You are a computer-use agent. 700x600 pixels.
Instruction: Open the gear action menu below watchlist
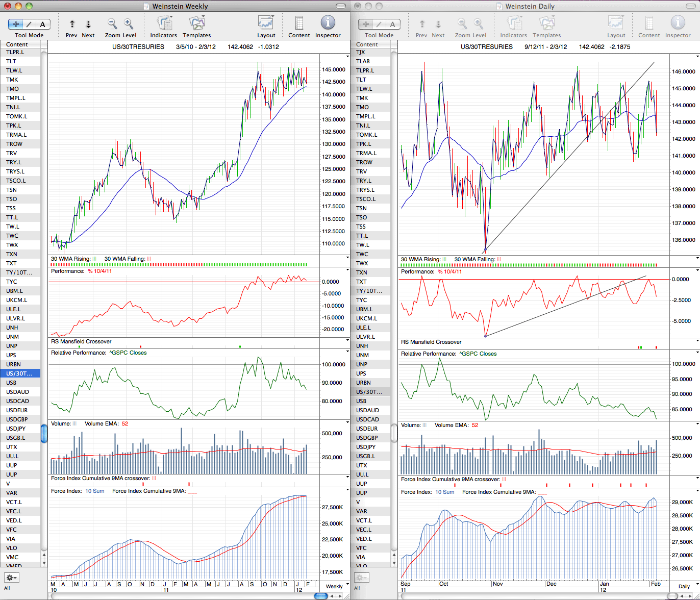pos(11,578)
